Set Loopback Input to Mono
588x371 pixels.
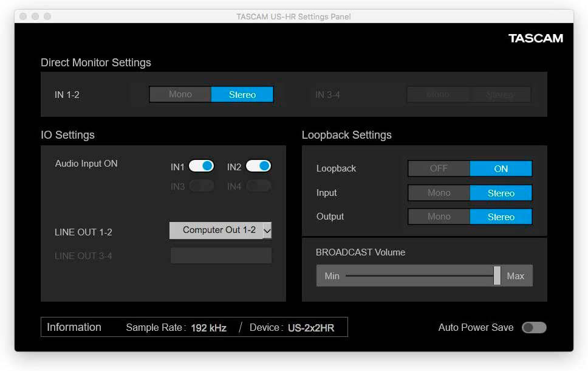point(439,193)
